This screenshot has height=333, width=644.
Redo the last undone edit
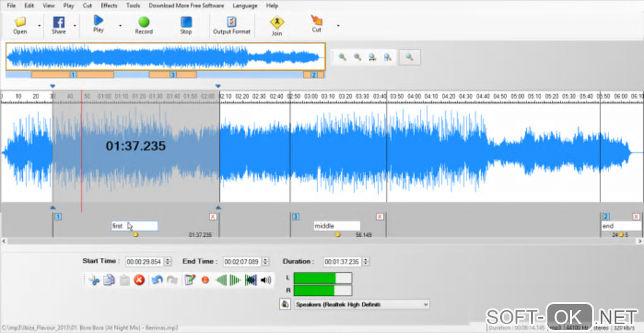(172, 281)
